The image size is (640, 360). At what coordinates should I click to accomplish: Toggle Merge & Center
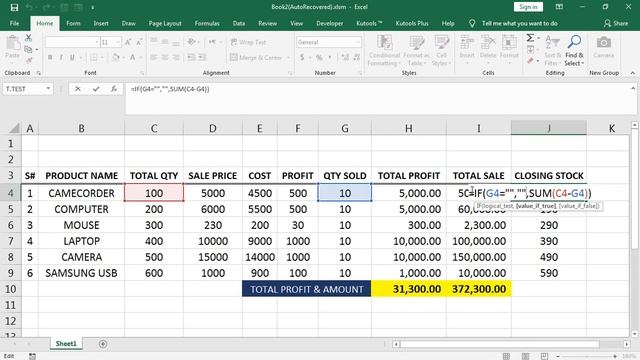coord(256,58)
